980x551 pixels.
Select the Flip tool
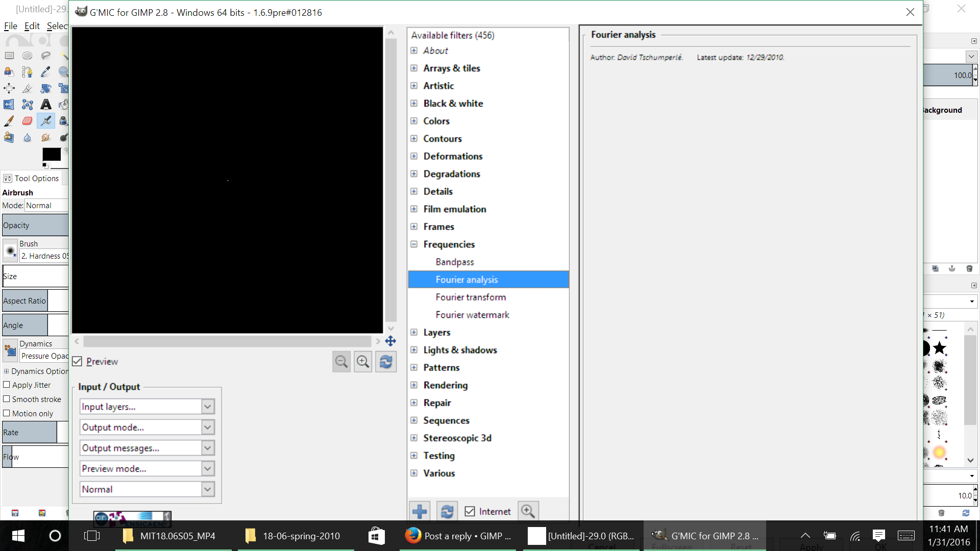9,105
